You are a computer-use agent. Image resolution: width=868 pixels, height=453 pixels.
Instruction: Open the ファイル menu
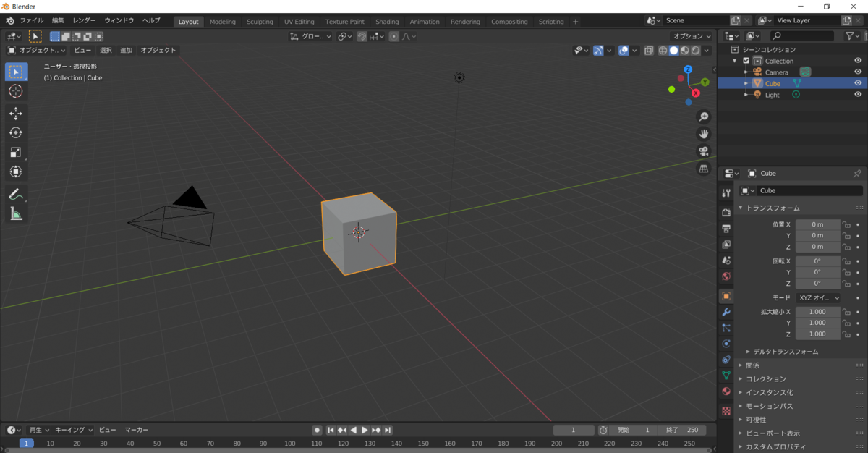point(31,21)
